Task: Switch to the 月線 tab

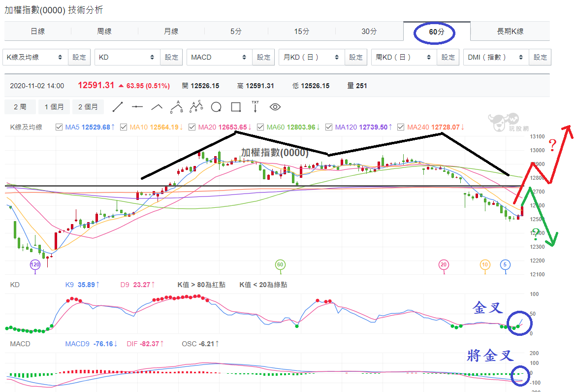Action: (x=171, y=31)
